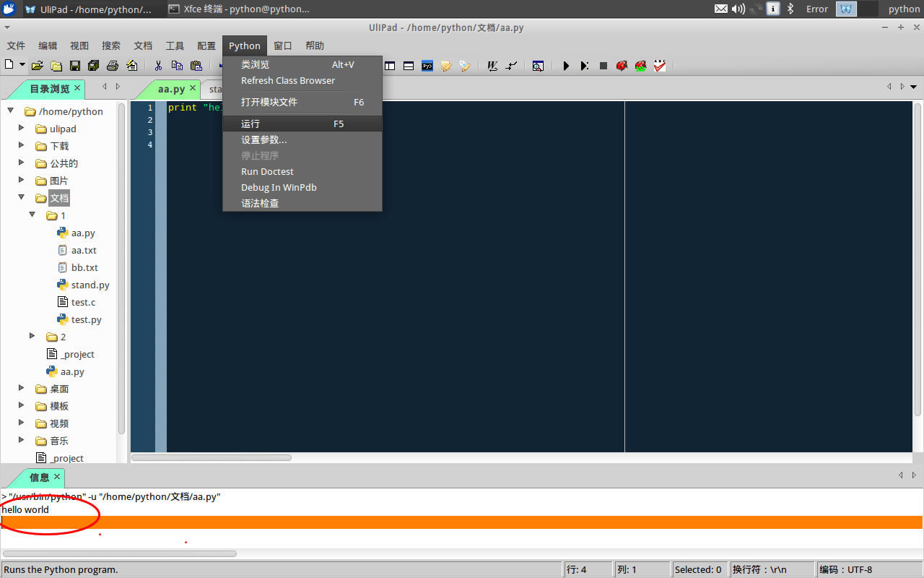The width and height of the screenshot is (924, 578).
Task: Click the first red ladybug debug icon
Action: point(622,66)
